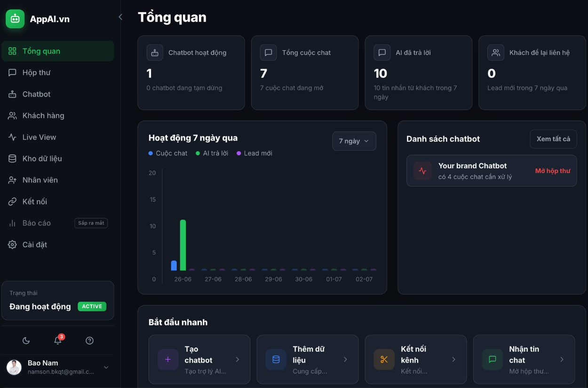Click the Kết nối link icon

pyautogui.click(x=12, y=201)
